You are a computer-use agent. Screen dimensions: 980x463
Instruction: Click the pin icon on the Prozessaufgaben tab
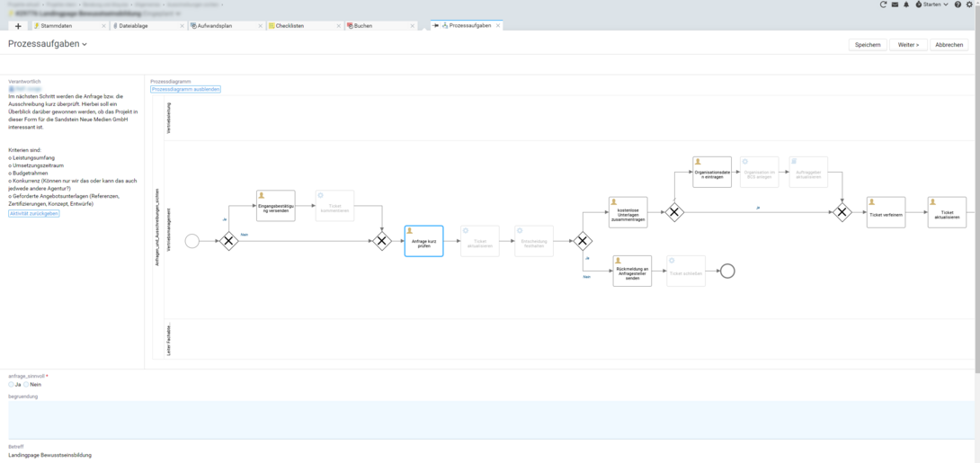coord(436,25)
